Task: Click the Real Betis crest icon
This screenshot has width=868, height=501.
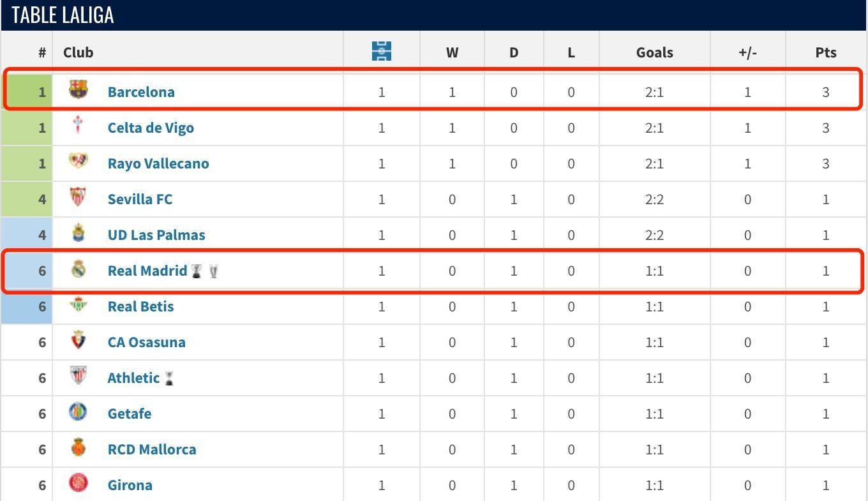Action: click(78, 304)
